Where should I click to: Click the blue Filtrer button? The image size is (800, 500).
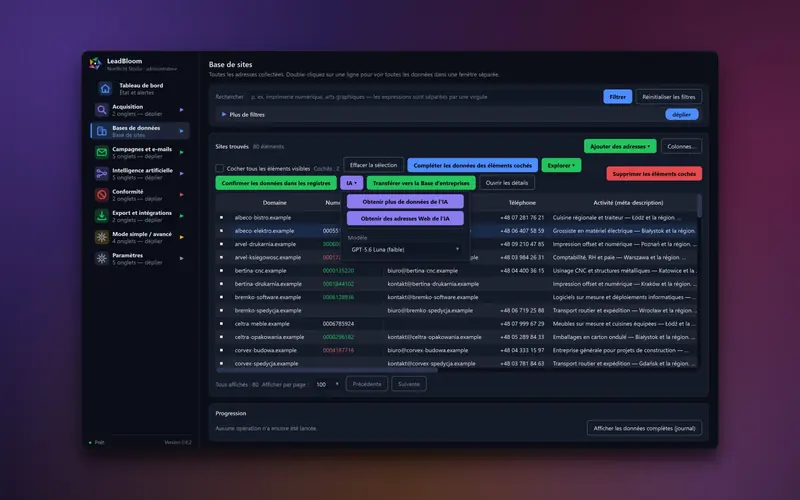[617, 96]
